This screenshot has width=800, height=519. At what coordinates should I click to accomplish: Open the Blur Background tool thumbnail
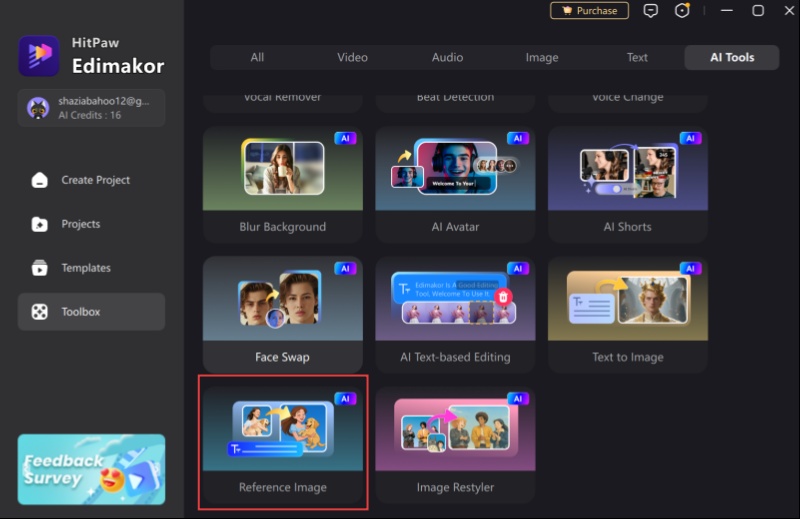pos(283,168)
